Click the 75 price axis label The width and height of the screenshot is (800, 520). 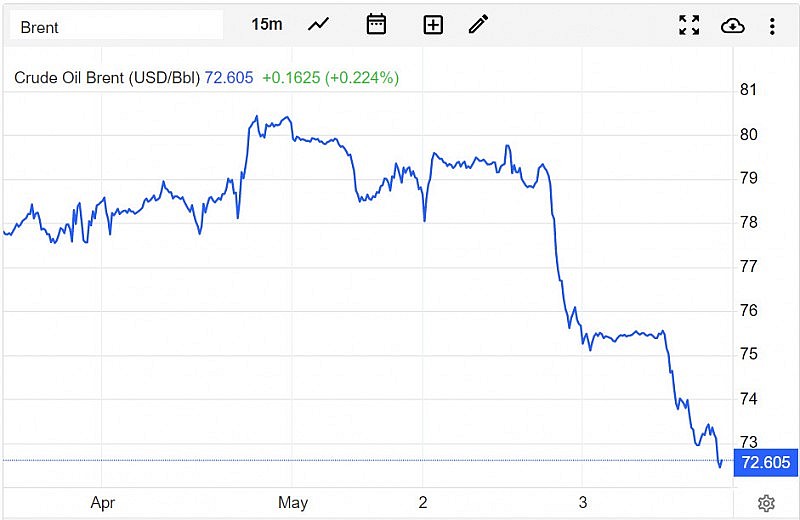747,354
